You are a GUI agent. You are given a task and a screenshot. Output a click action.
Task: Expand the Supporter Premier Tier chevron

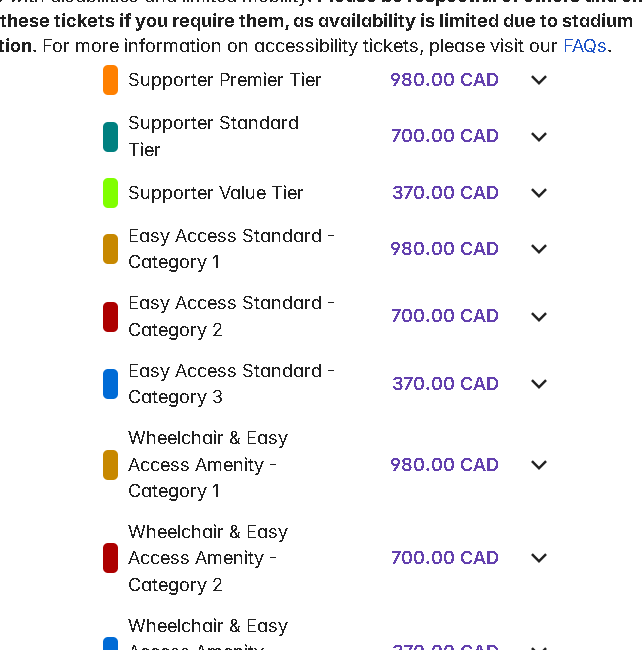click(x=539, y=80)
